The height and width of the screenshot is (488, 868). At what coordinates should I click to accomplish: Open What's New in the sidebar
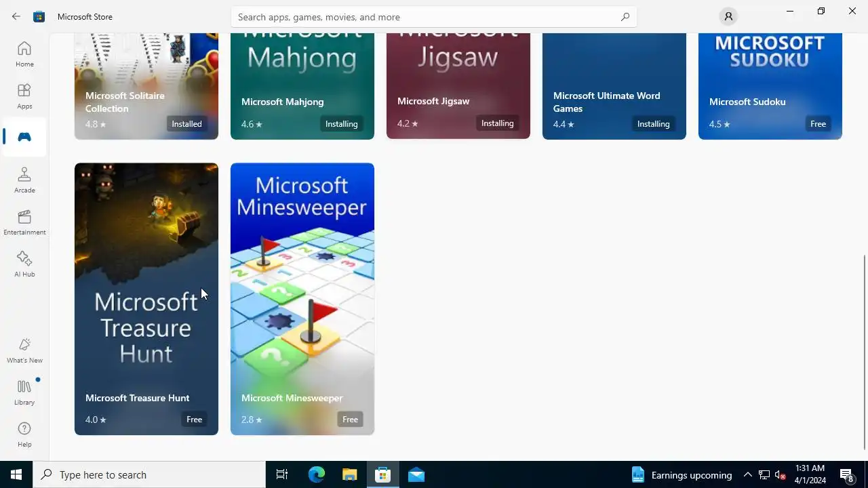point(24,350)
